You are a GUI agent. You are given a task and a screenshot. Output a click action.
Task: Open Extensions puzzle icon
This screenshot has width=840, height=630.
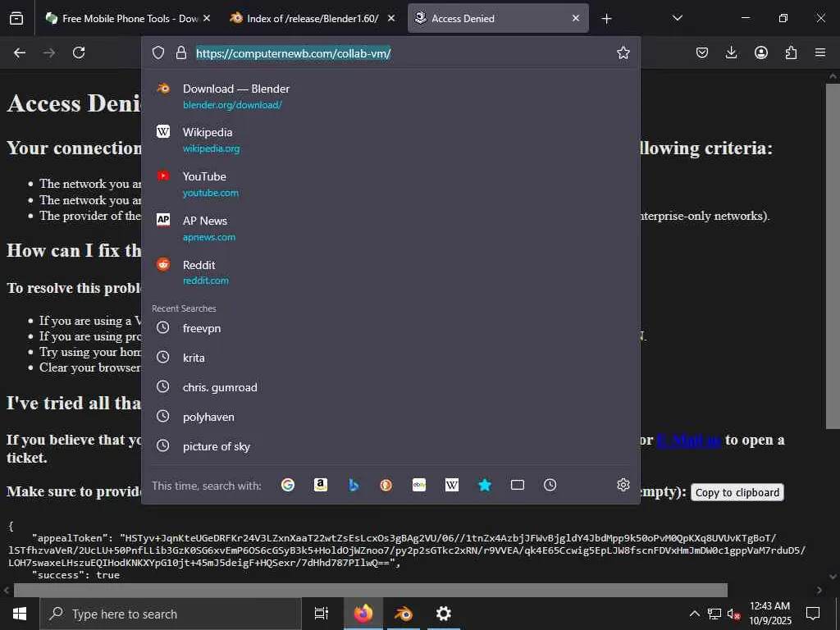[x=791, y=52]
